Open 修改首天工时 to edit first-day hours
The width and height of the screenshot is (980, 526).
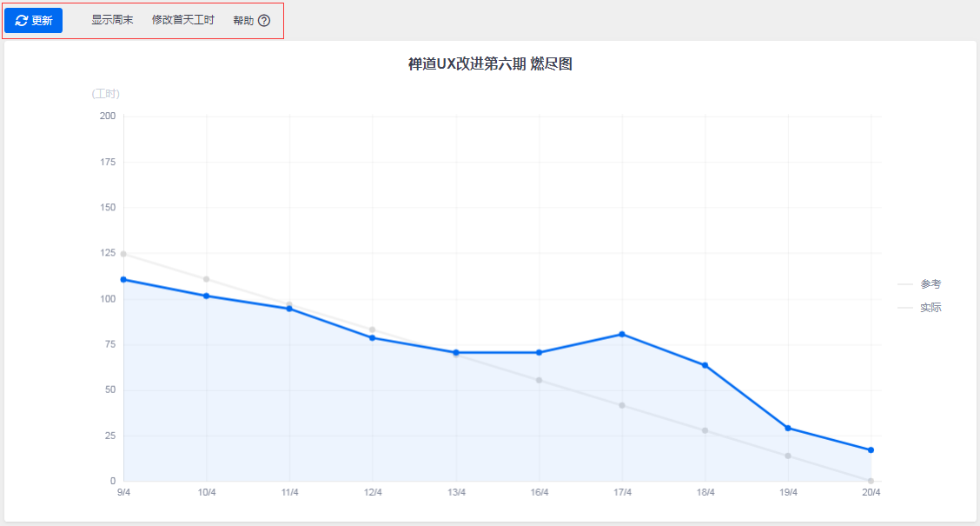183,20
